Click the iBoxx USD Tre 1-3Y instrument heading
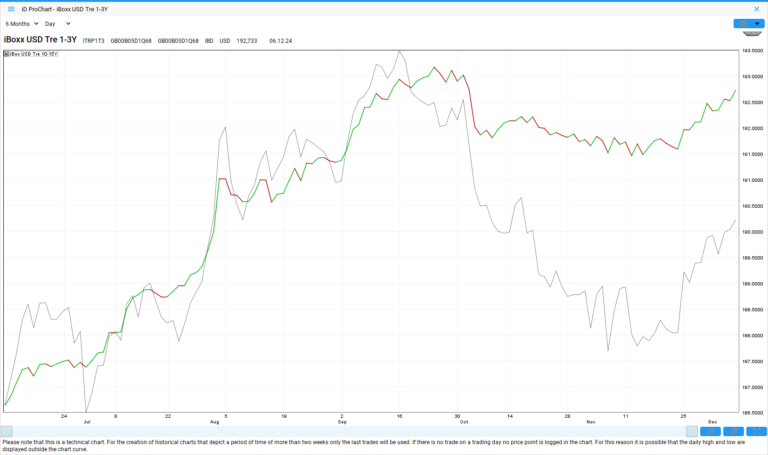 [x=40, y=40]
